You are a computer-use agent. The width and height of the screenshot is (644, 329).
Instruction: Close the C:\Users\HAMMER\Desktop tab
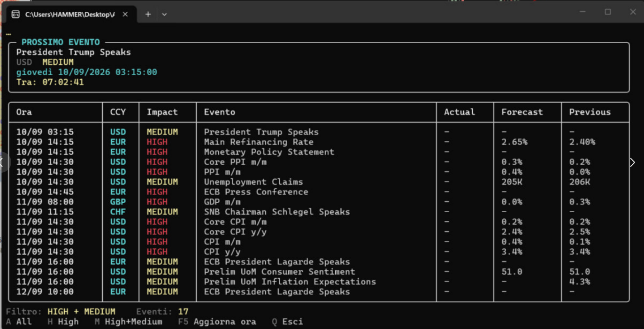pyautogui.click(x=125, y=15)
